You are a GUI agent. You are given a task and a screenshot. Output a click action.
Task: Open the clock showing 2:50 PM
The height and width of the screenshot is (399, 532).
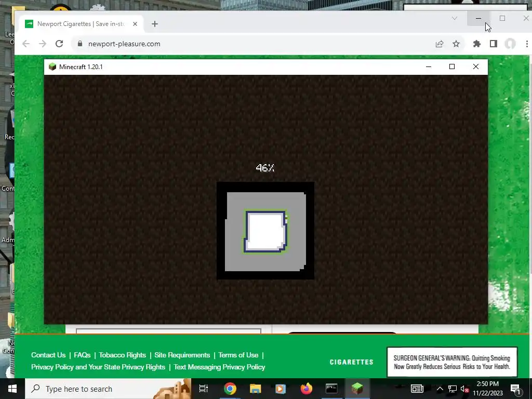(x=487, y=389)
